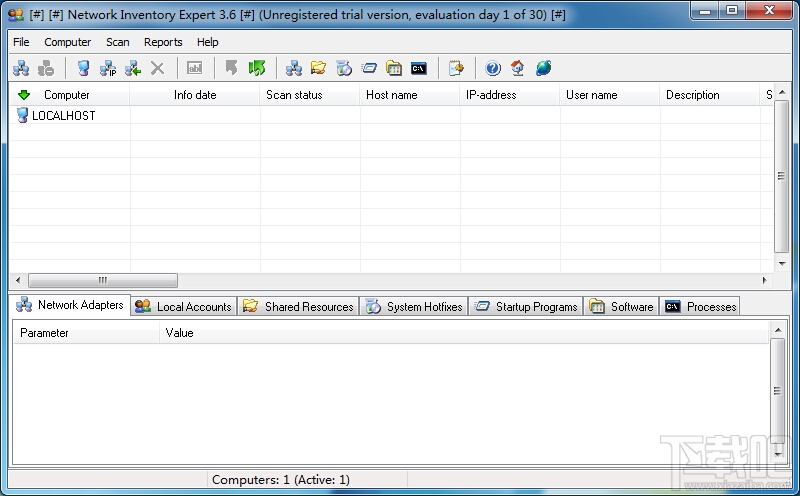800x496 pixels.
Task: Open the Computer menu
Action: pyautogui.click(x=67, y=42)
